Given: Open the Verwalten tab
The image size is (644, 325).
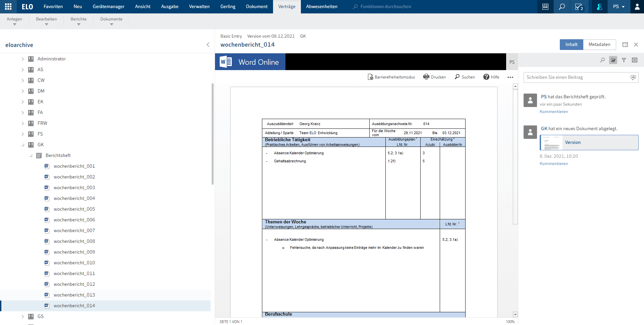Looking at the screenshot, I should click(x=199, y=7).
